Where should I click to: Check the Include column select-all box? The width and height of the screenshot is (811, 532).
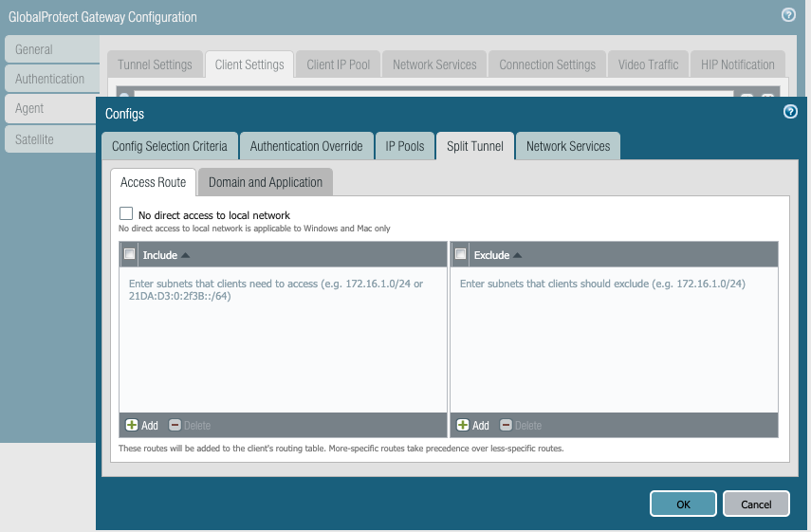(x=129, y=254)
